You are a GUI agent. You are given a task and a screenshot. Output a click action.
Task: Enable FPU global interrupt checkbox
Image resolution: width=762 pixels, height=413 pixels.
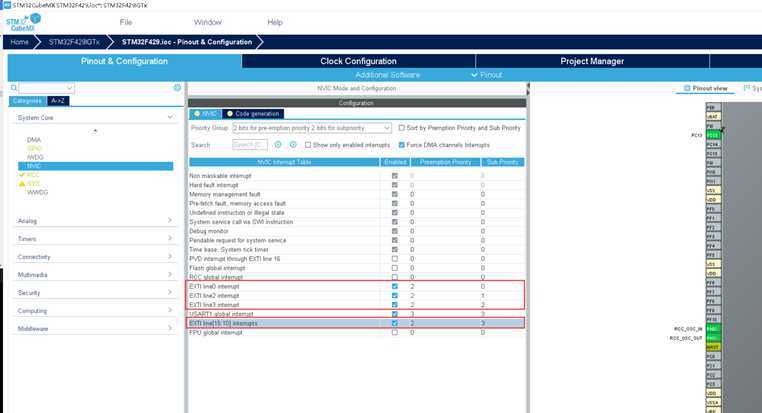pos(395,332)
